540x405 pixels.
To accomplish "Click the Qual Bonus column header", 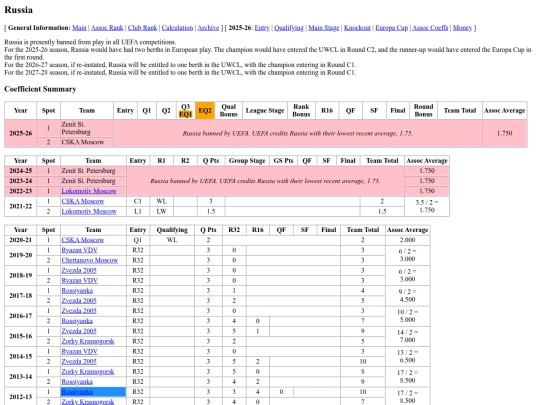I will coord(229,111).
